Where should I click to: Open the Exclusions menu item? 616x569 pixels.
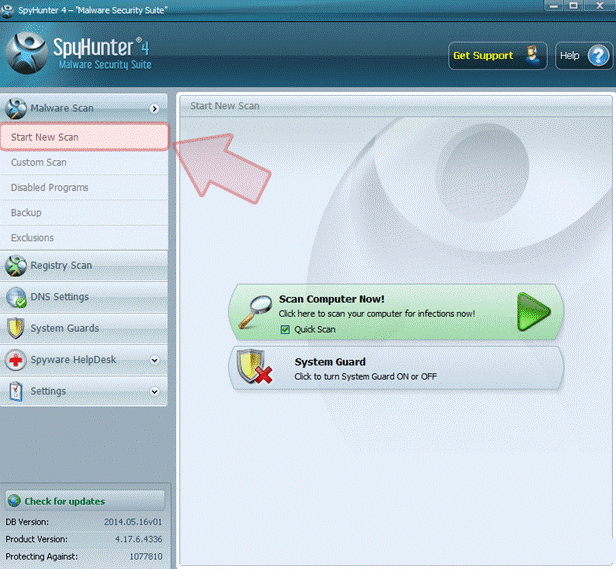[x=84, y=238]
